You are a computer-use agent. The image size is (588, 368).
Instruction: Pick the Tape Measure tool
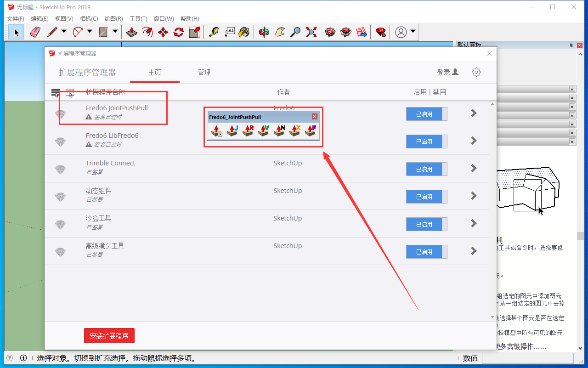point(214,32)
